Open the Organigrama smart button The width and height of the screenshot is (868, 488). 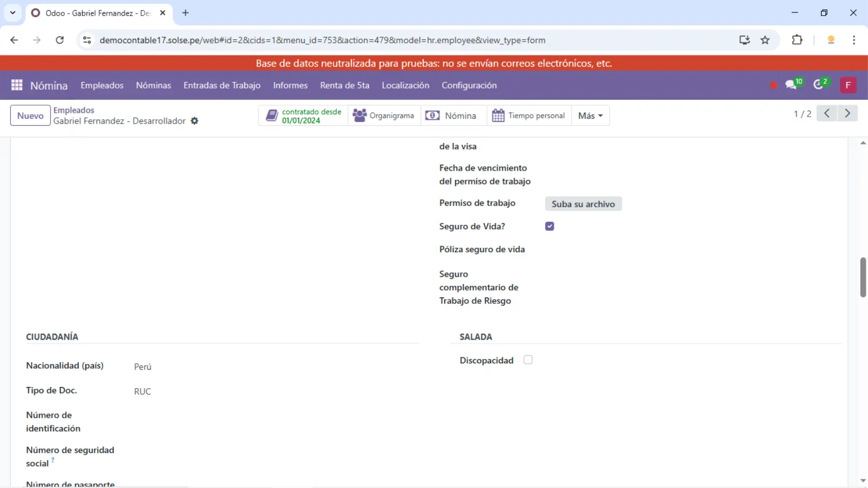click(384, 116)
